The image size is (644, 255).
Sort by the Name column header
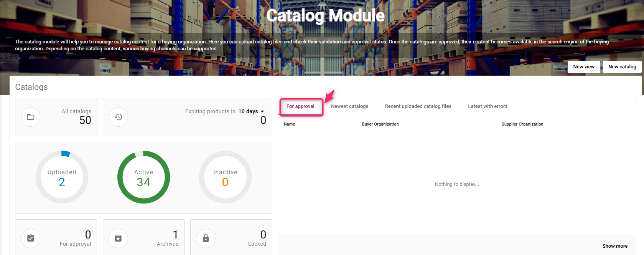click(290, 124)
